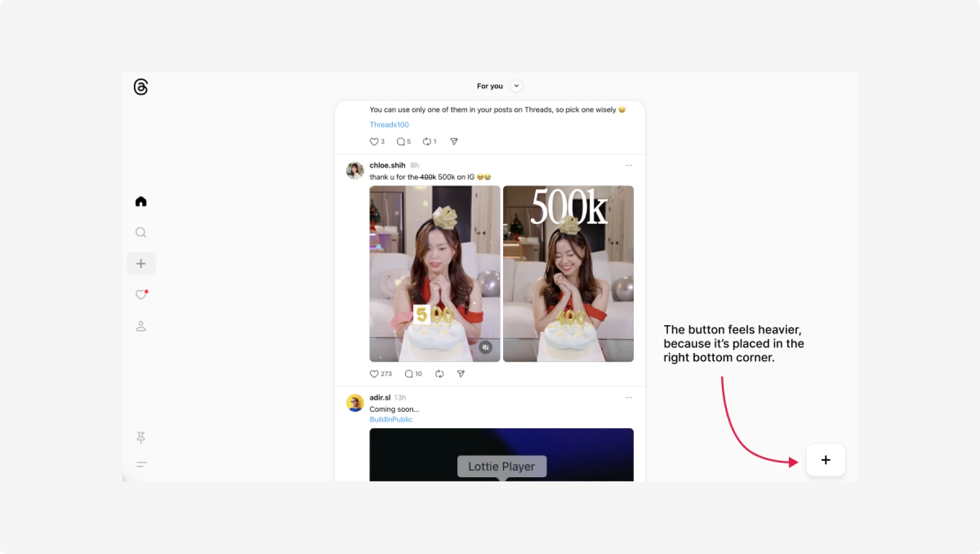Click the floating plus button bottom-right

[825, 460]
